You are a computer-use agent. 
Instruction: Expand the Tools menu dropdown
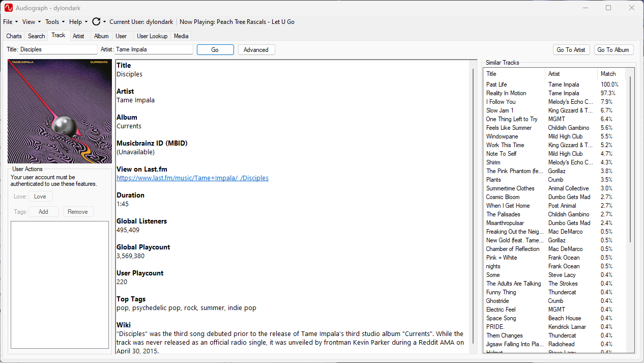pyautogui.click(x=54, y=22)
